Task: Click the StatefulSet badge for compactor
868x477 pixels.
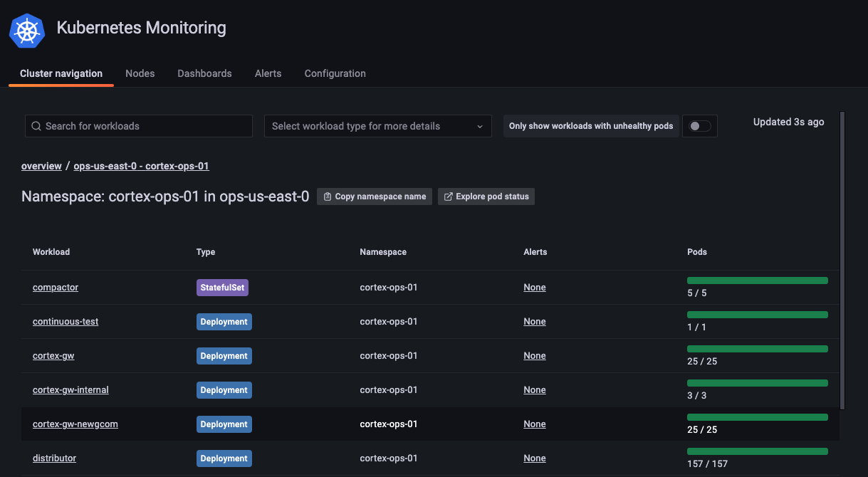Action: (222, 288)
